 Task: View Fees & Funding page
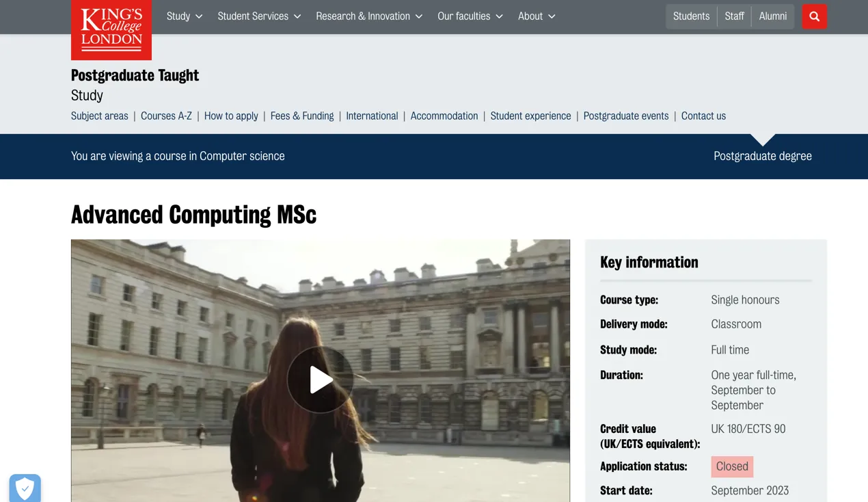[302, 116]
